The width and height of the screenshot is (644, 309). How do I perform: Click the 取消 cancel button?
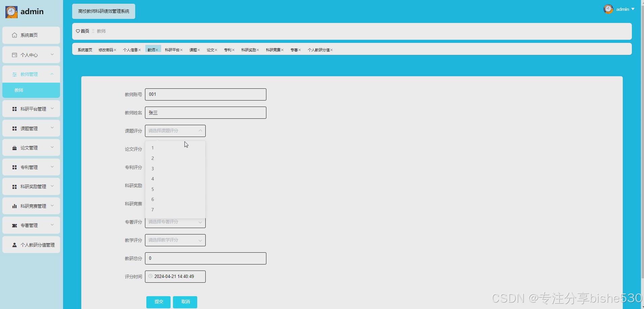coord(185,302)
